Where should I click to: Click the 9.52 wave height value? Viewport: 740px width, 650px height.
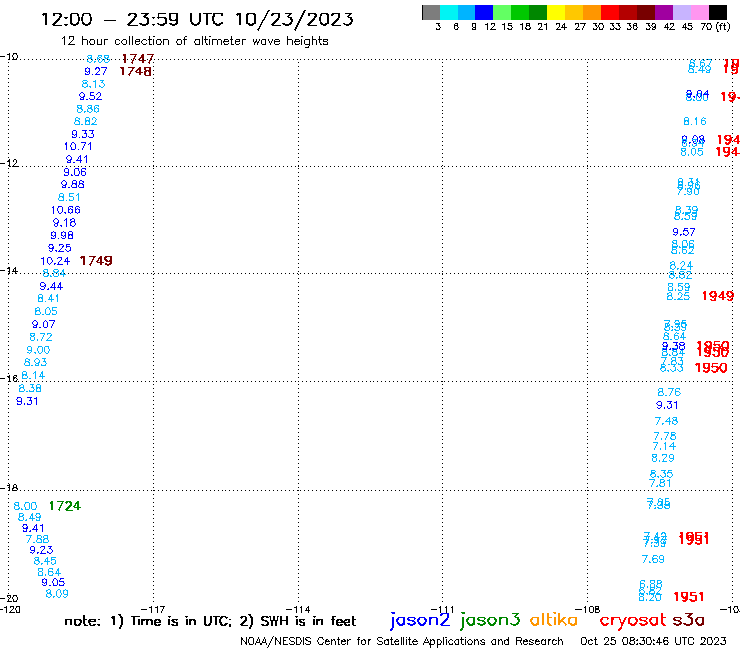tap(90, 96)
